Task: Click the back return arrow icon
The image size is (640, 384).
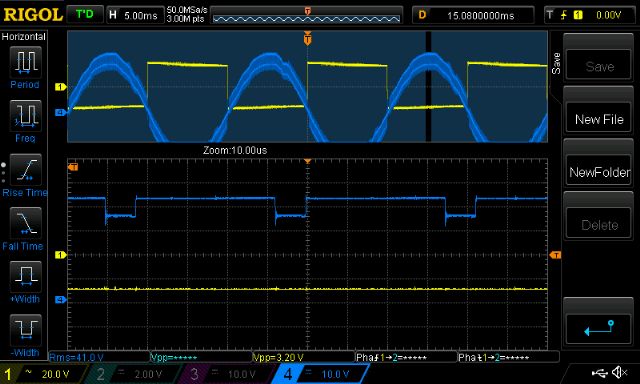Action: [599, 329]
